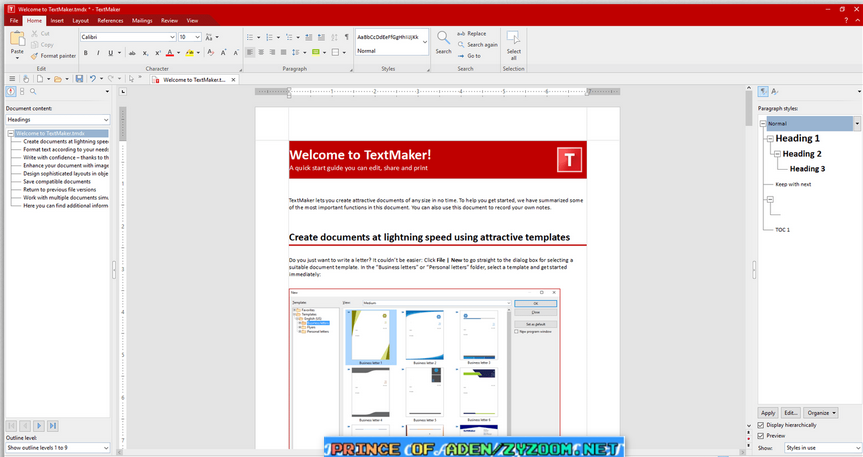The height and width of the screenshot is (457, 863).
Task: Toggle subscript formatting
Action: [x=145, y=53]
